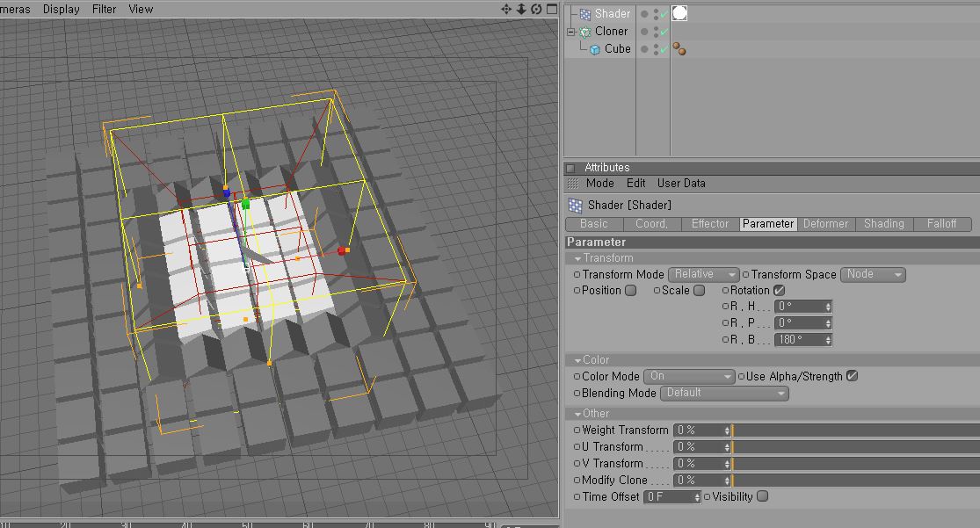Collapse the Cloner tree node

coord(570,32)
